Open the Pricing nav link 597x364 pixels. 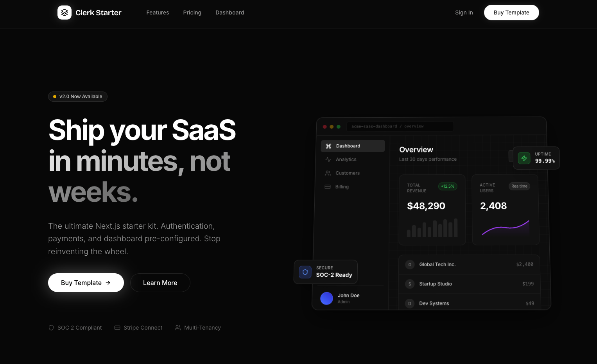coord(192,13)
